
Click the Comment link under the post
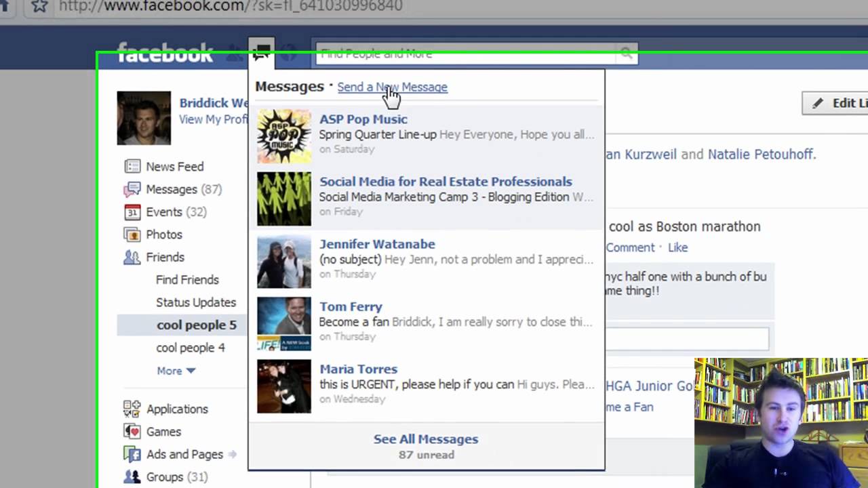(630, 247)
